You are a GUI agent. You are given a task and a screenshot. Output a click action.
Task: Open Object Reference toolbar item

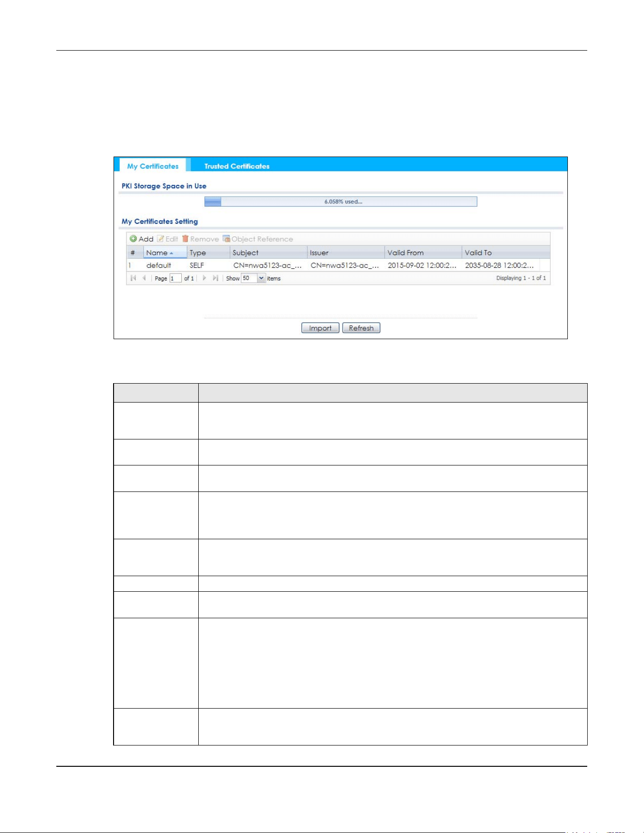coord(258,239)
